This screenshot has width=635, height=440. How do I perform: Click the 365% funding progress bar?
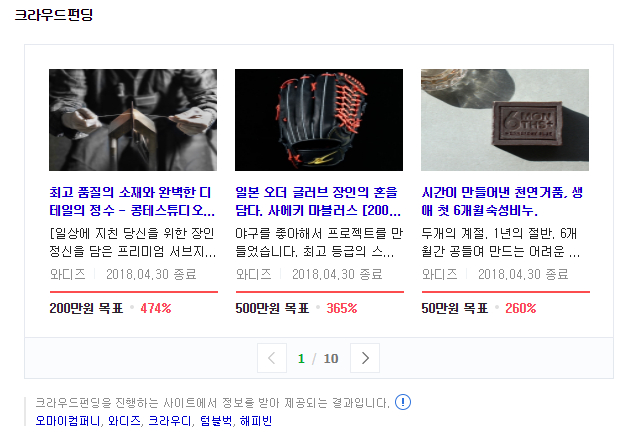(x=320, y=291)
